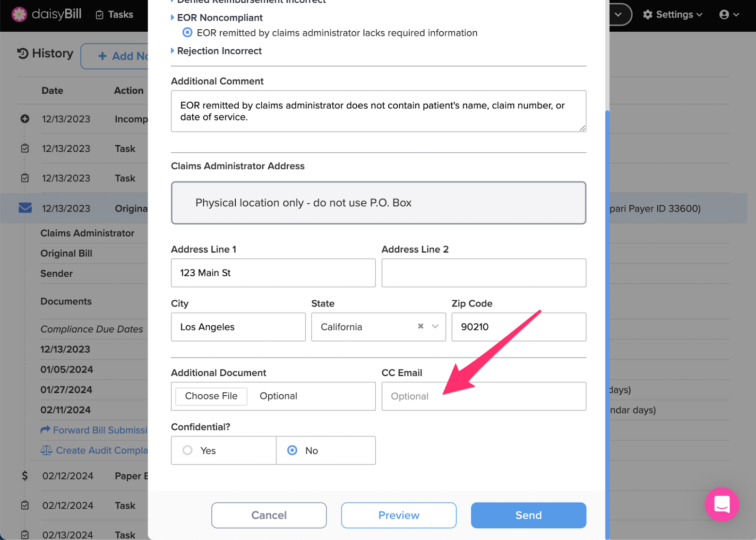Click the Choose File button
The width and height of the screenshot is (756, 540).
point(211,396)
